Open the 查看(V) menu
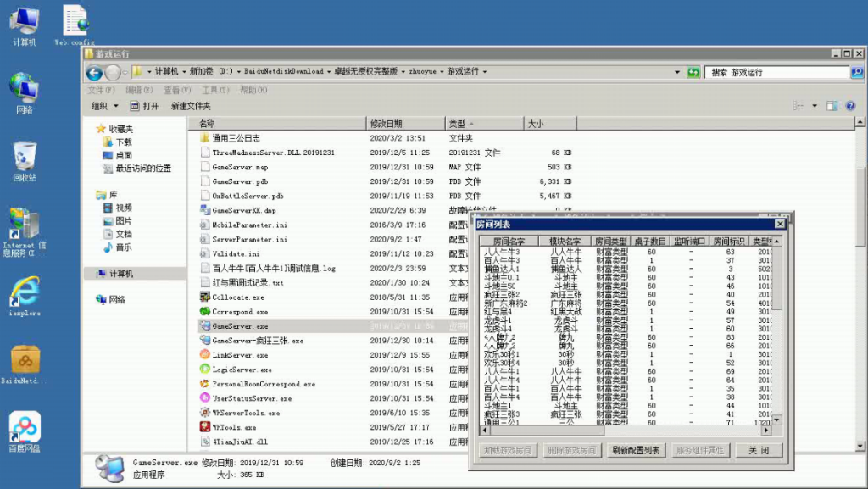This screenshot has height=489, width=868. [177, 90]
